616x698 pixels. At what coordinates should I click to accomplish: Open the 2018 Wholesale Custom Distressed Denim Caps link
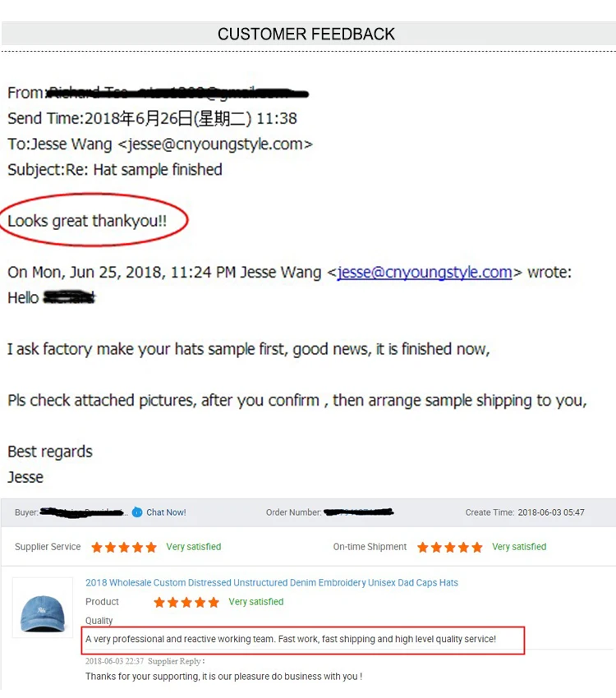(x=272, y=583)
